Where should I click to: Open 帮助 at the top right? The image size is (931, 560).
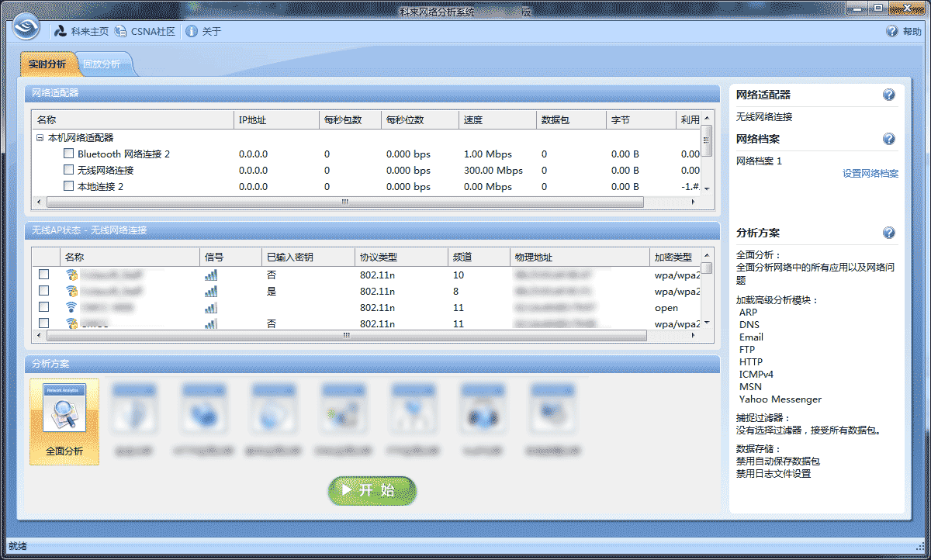[x=904, y=32]
